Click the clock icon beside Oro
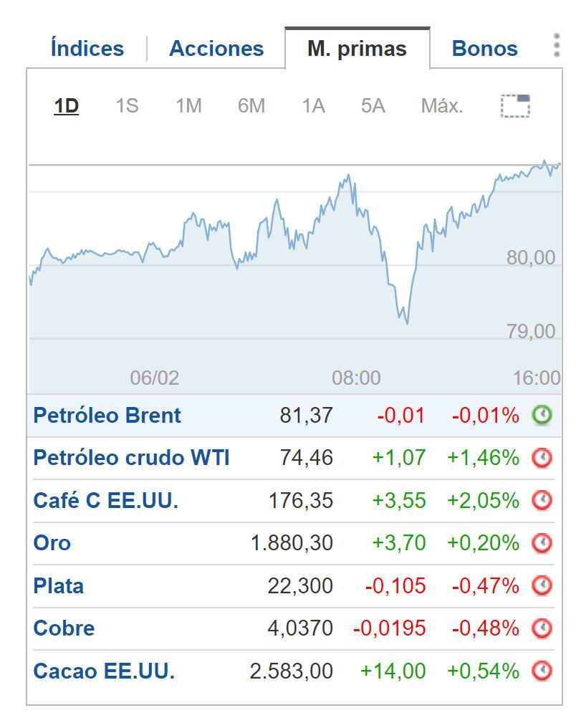Screen dimensions: 576x728 (x=541, y=542)
